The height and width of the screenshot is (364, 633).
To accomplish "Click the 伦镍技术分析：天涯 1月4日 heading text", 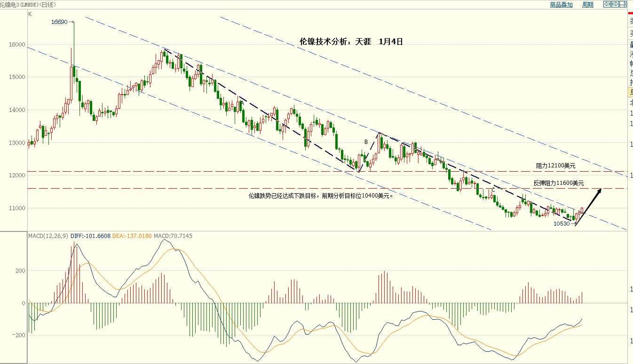I will click(x=351, y=41).
